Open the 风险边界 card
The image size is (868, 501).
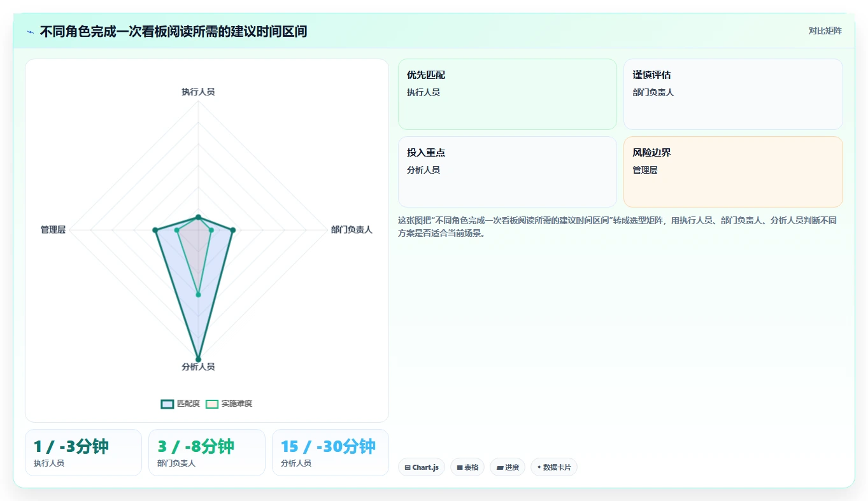point(733,172)
